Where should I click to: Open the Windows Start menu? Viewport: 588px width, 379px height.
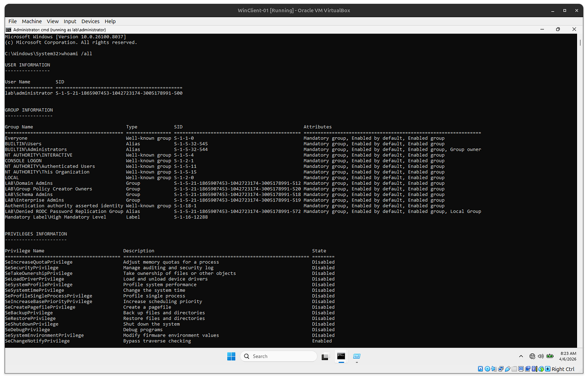coord(231,356)
